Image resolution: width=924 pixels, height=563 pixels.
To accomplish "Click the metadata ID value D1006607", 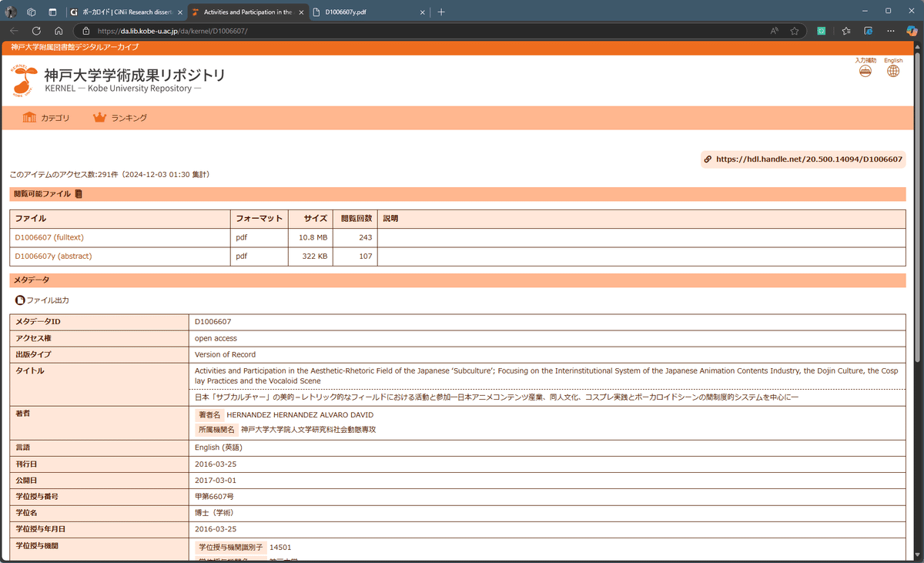I will [x=213, y=322].
